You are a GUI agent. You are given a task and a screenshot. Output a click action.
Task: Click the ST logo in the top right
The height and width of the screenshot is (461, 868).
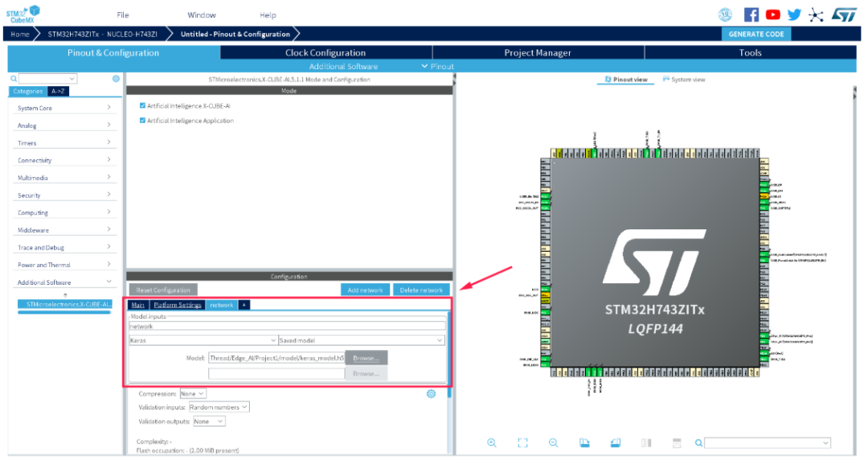(x=844, y=15)
